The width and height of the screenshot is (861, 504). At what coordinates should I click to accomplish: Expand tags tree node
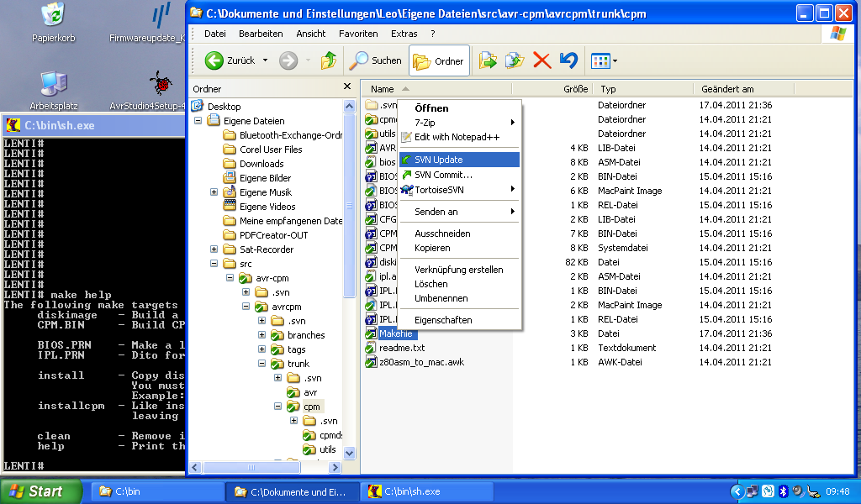(262, 349)
